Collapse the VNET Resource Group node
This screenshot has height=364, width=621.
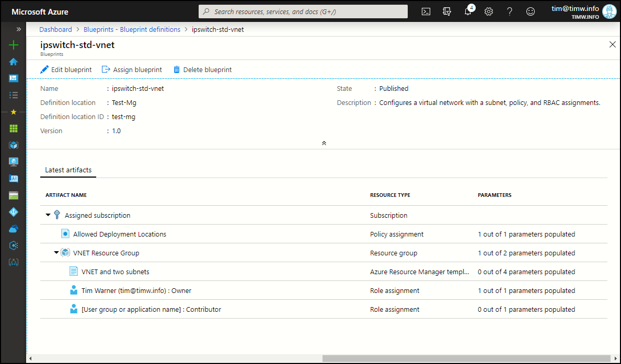pos(56,253)
